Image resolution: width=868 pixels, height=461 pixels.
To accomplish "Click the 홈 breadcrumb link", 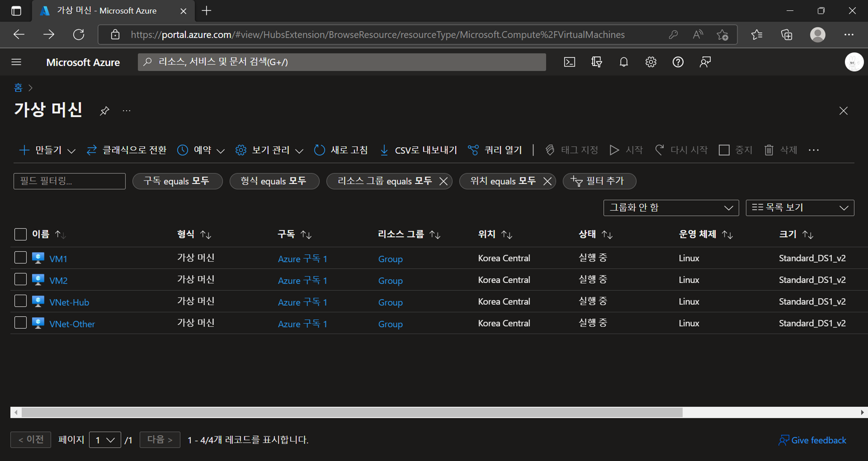I will coord(18,88).
